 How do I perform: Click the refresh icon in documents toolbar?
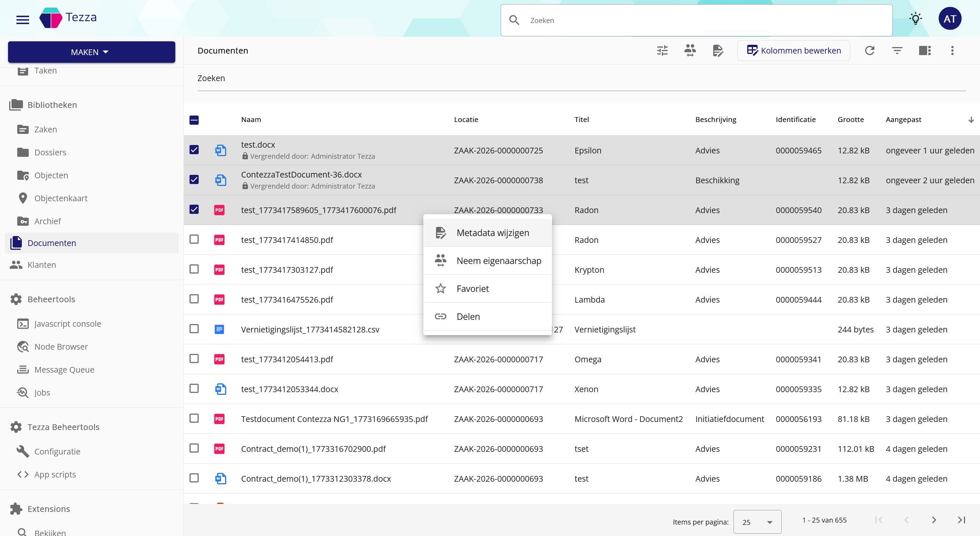pyautogui.click(x=869, y=51)
